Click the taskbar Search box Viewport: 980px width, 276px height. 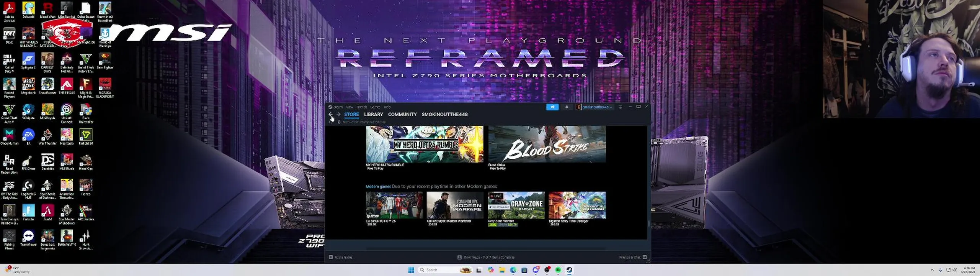pos(445,270)
